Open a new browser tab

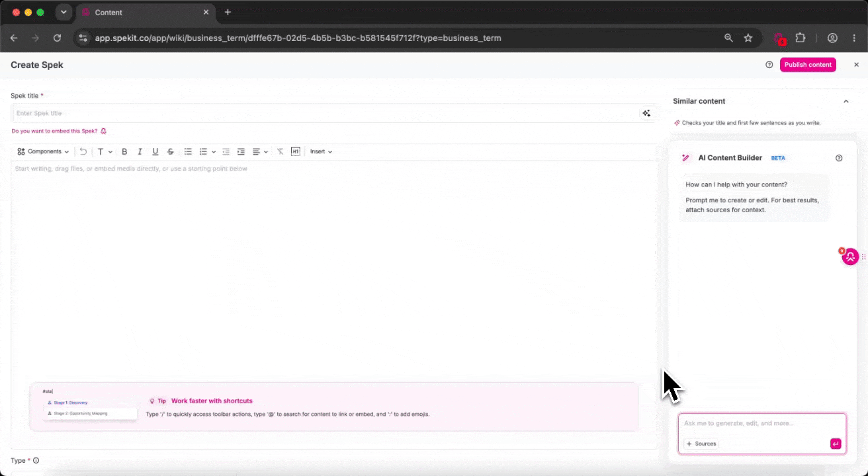click(x=228, y=13)
